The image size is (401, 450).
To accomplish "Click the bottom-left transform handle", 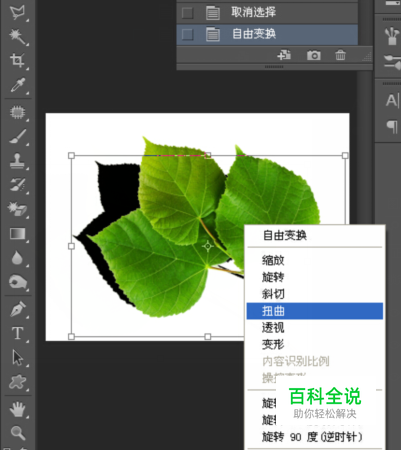I will (71, 337).
